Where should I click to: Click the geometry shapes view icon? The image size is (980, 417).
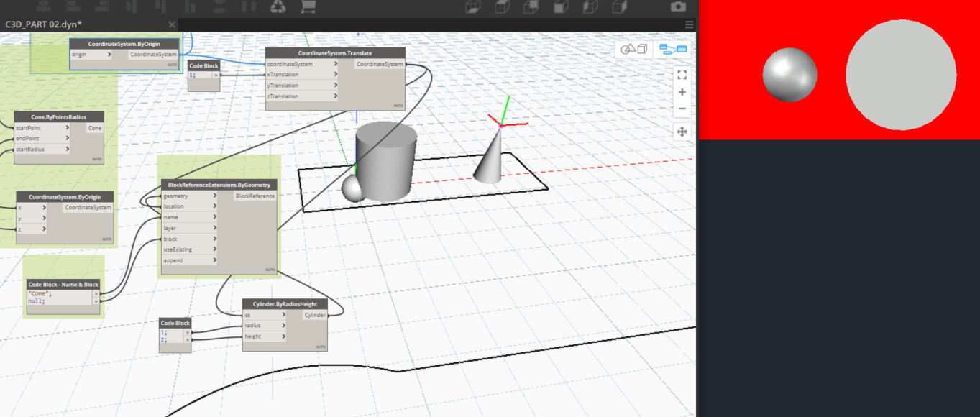(630, 50)
